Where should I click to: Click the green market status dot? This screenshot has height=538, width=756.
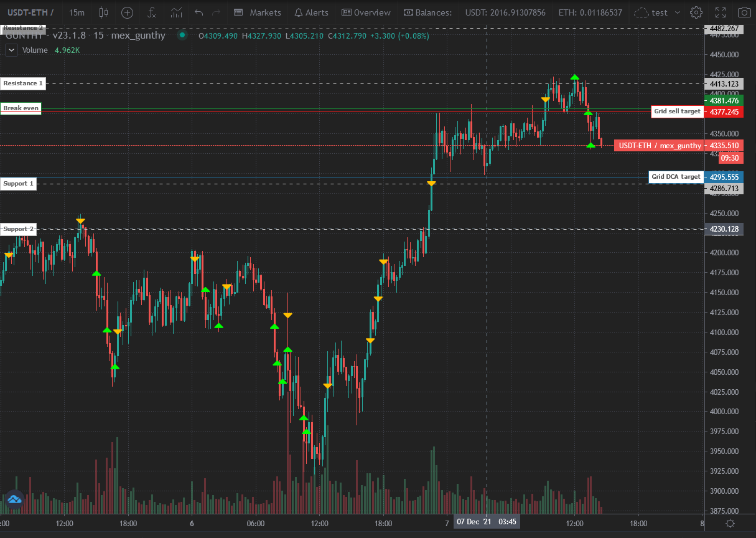182,35
